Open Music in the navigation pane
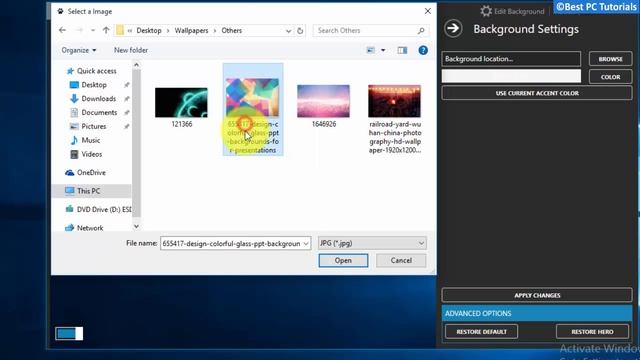 [90, 140]
